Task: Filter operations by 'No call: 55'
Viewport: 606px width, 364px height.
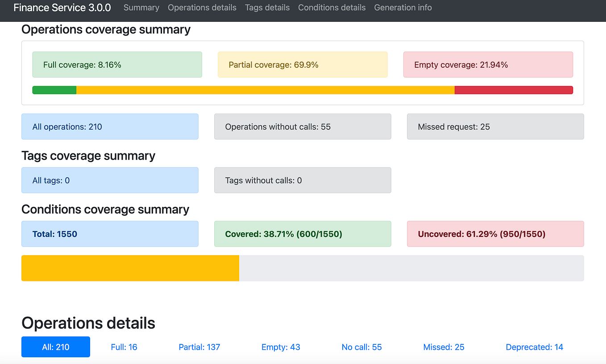Action: [x=361, y=347]
